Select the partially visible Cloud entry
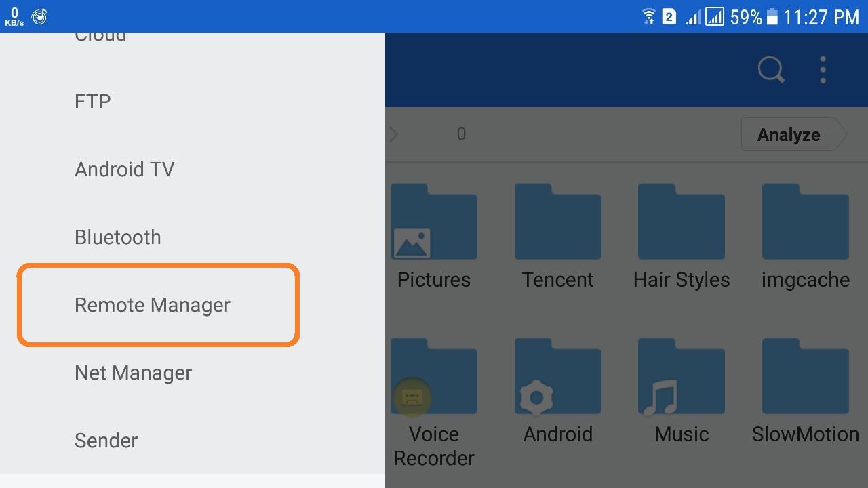Screen dimensions: 868x488 [x=100, y=37]
